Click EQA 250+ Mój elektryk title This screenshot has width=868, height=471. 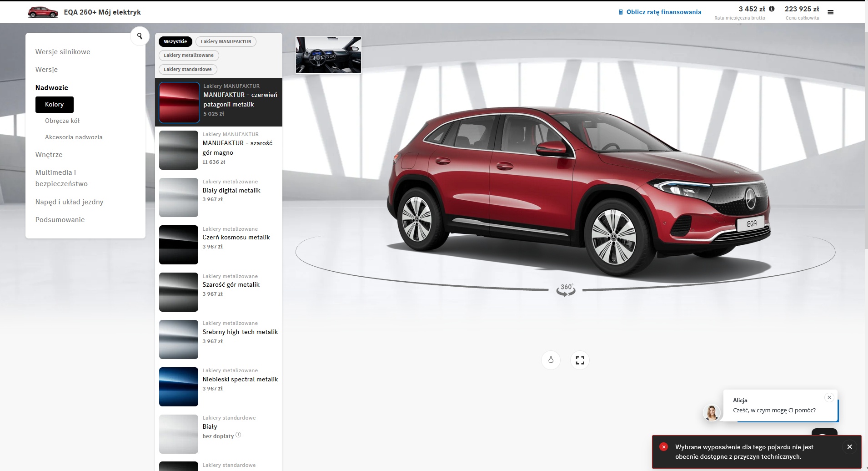102,12
